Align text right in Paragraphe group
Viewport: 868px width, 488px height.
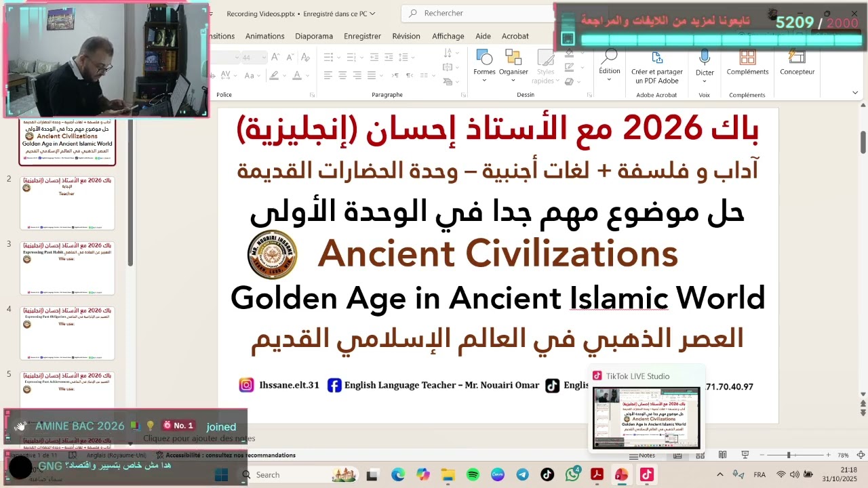tap(357, 75)
